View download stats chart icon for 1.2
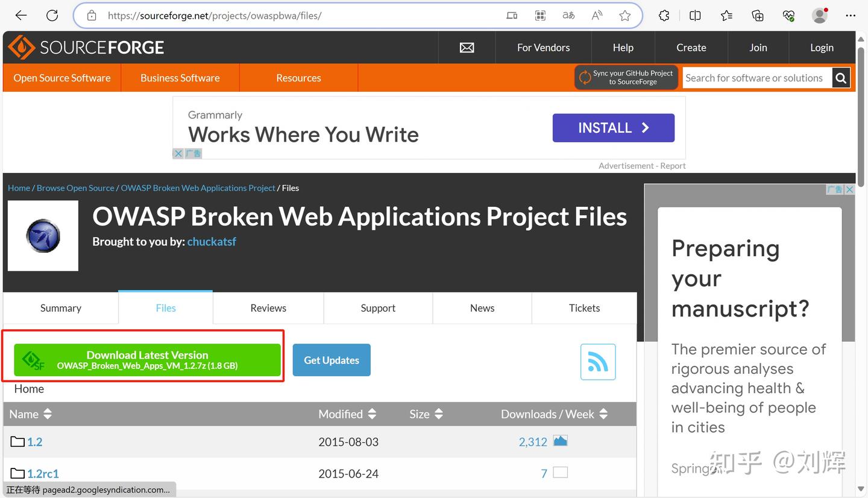The image size is (868, 498). [561, 441]
